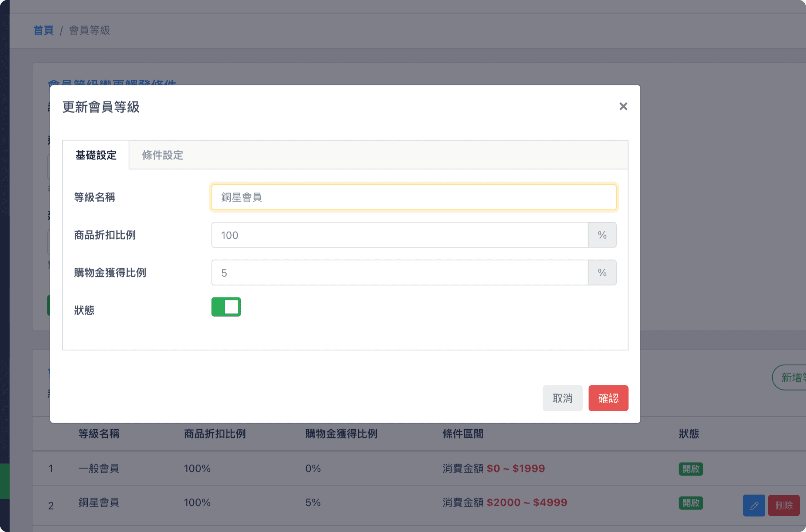
Task: Click the pencil edit icon for 銅星會員
Action: point(754,505)
